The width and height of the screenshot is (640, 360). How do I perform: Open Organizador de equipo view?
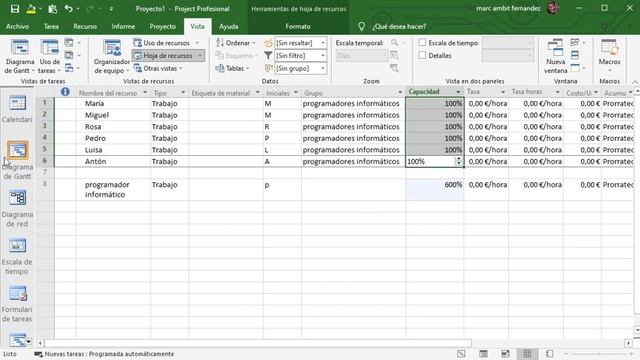coord(111,57)
